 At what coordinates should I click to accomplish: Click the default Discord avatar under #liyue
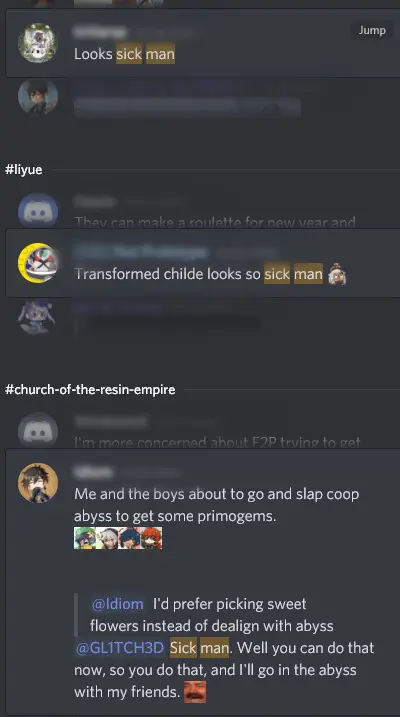37,211
